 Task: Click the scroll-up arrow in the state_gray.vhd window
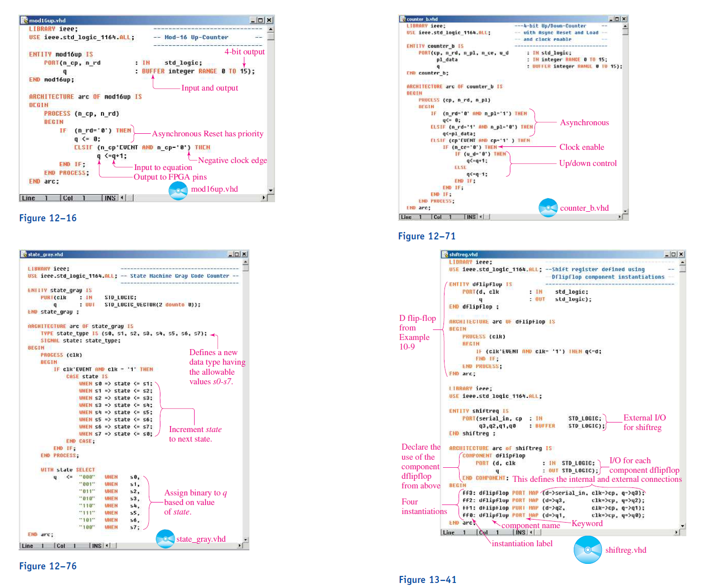(x=245, y=262)
